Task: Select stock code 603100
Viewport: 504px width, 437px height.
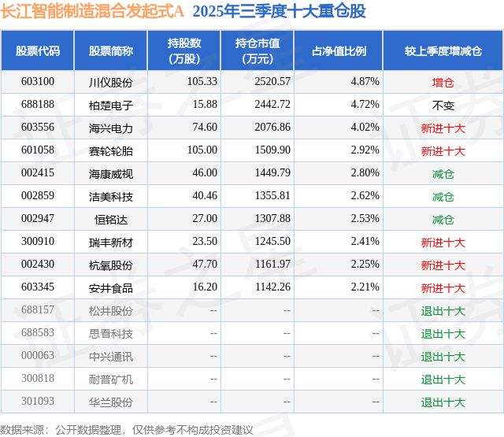Action: click(x=38, y=81)
